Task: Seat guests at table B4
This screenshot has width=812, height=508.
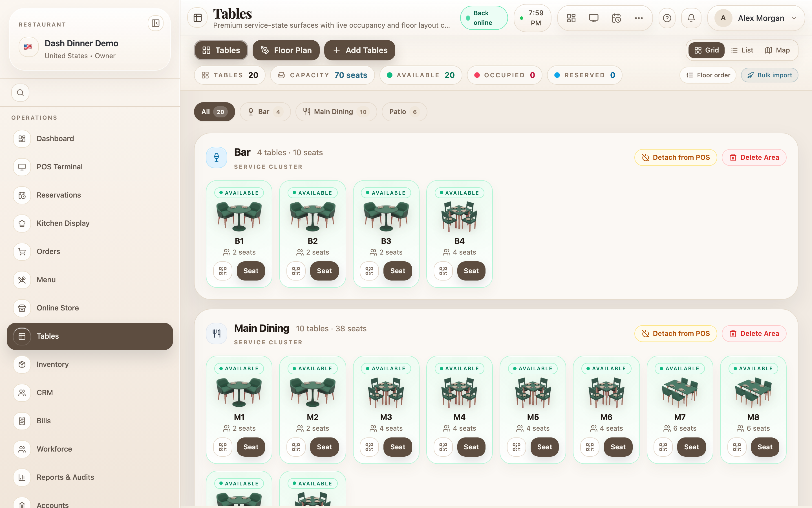Action: (x=471, y=271)
